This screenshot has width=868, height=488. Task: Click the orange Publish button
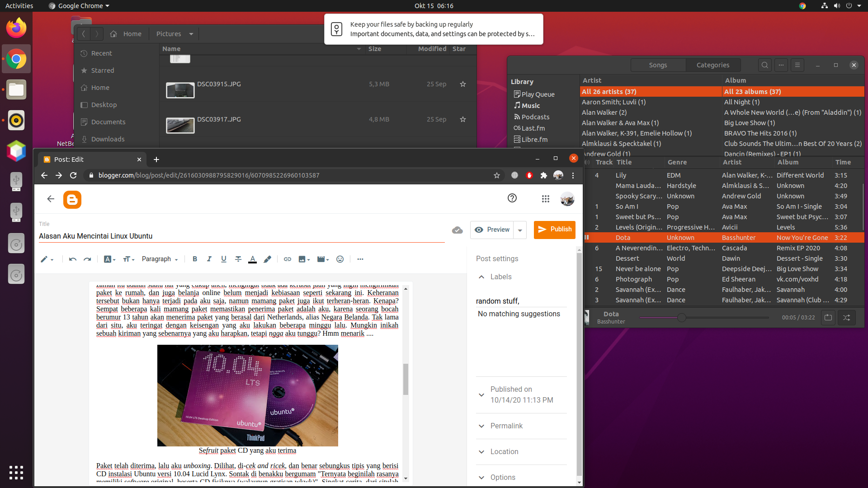[x=554, y=230]
